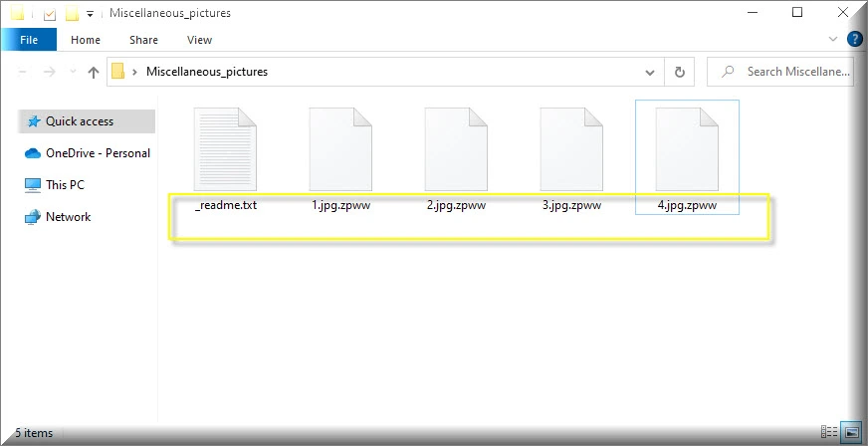Screen dimensions: 868x446
Task: Open the Share ribbon tab
Action: coord(143,40)
